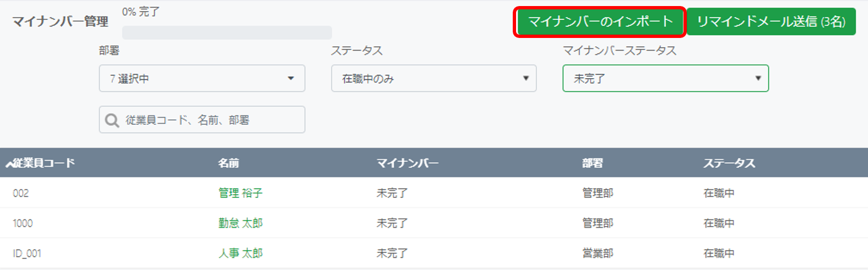
Task: Sort by the 名前 column header
Action: pos(229,163)
